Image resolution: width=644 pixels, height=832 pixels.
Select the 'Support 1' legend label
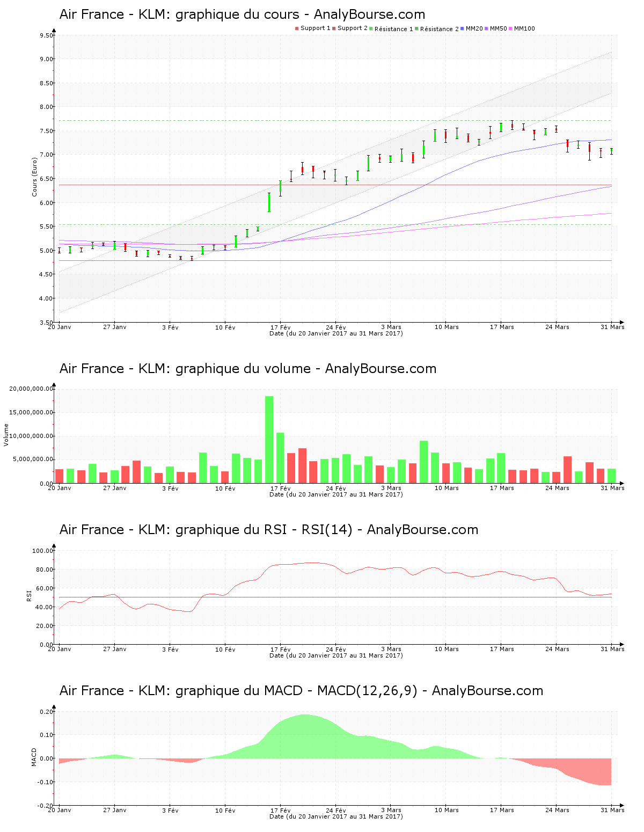tap(316, 28)
